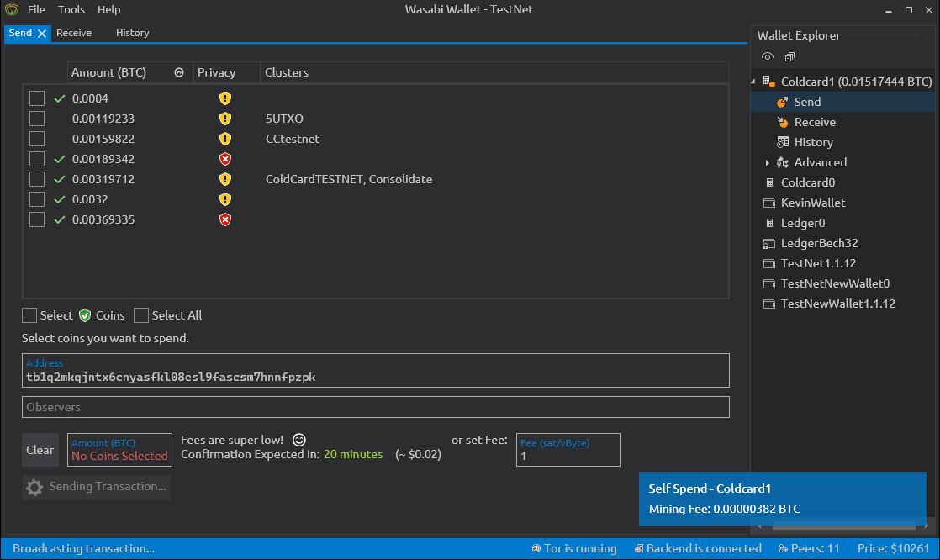Image resolution: width=940 pixels, height=560 pixels.
Task: Click the Tor is running status
Action: click(x=573, y=548)
